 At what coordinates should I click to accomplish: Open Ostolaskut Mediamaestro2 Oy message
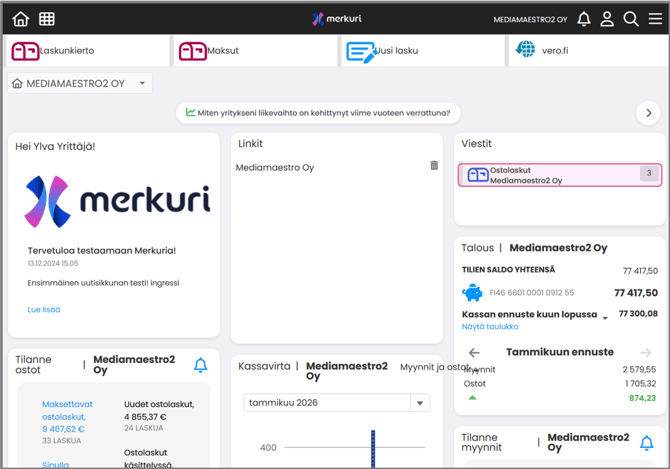click(559, 175)
